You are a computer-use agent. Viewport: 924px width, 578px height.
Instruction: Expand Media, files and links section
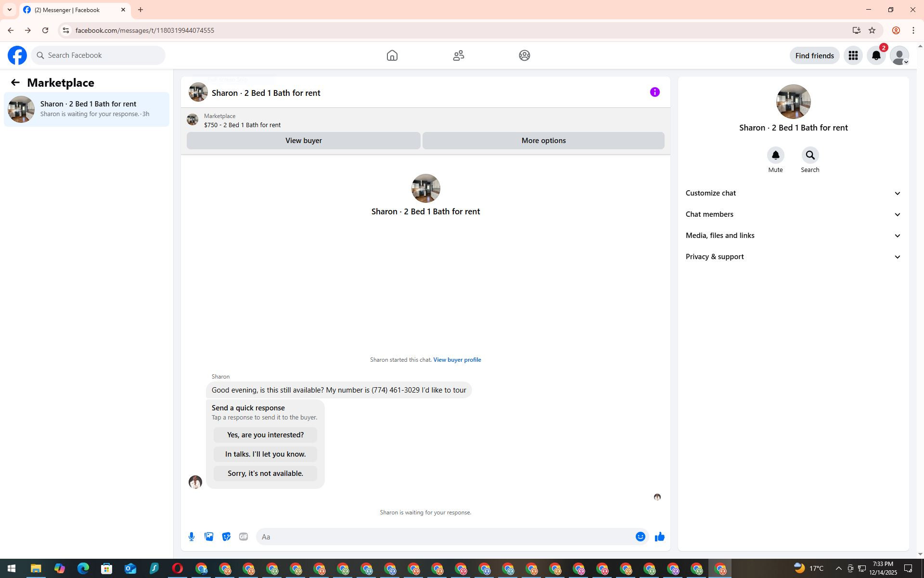793,236
